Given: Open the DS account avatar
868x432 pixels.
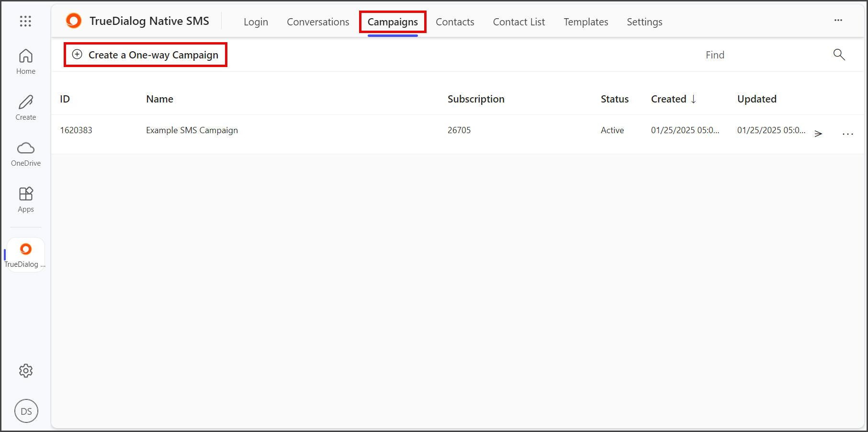Looking at the screenshot, I should pyautogui.click(x=26, y=411).
